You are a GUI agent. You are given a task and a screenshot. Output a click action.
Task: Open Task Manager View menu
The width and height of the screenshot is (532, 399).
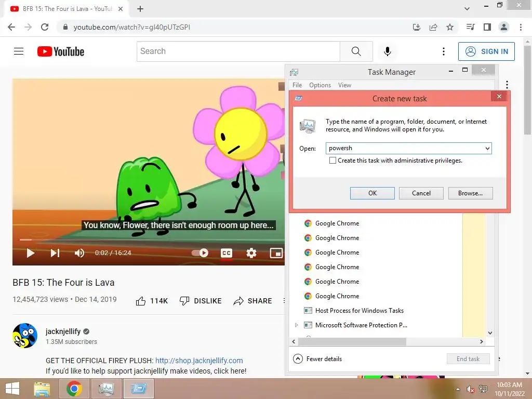[x=344, y=85]
